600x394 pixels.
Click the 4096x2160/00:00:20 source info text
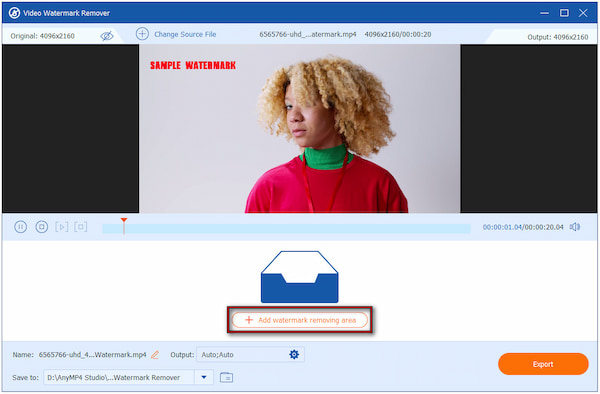[x=398, y=34]
